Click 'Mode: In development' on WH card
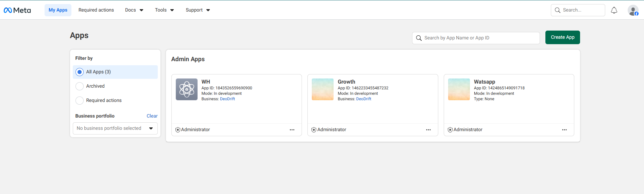The height and width of the screenshot is (194, 644). [x=222, y=93]
